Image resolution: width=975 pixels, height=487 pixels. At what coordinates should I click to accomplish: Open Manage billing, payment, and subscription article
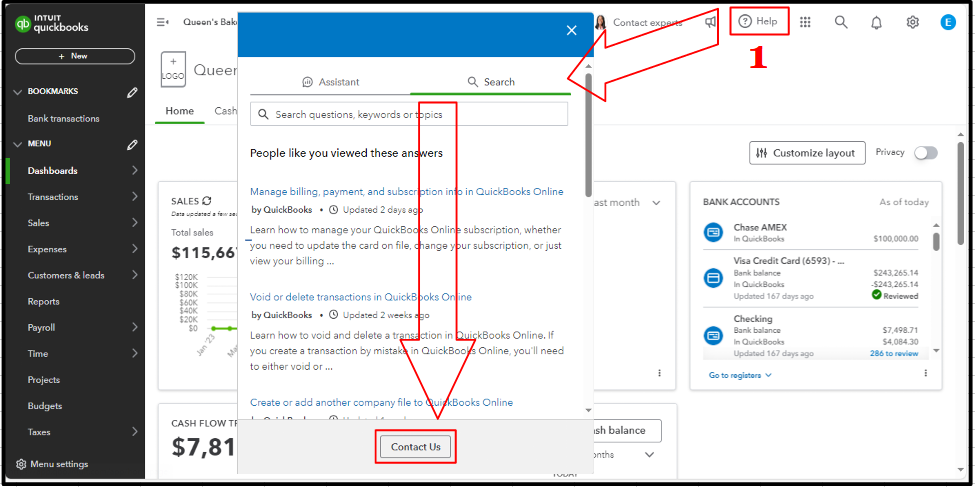tap(407, 192)
